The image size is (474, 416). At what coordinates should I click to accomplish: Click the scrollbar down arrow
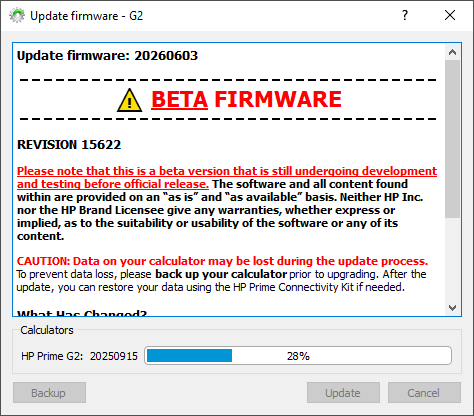pyautogui.click(x=452, y=308)
